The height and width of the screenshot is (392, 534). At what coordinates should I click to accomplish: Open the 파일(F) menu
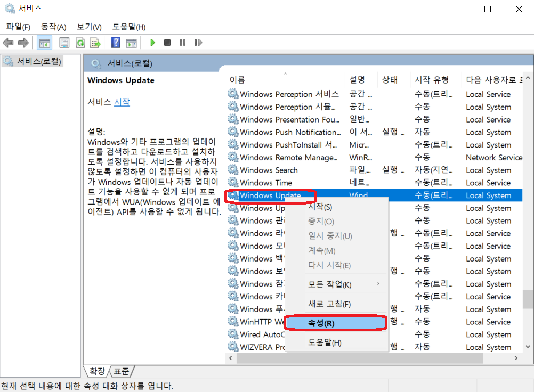[x=18, y=27]
